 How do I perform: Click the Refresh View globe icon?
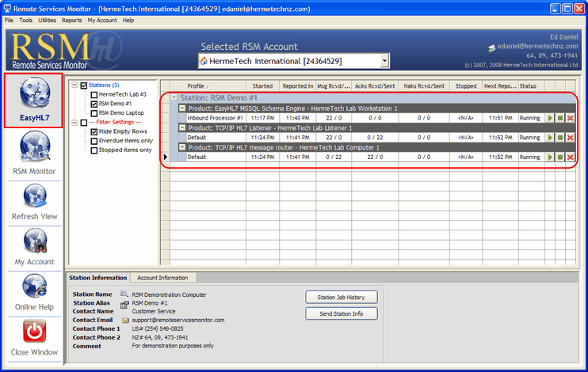click(x=35, y=195)
